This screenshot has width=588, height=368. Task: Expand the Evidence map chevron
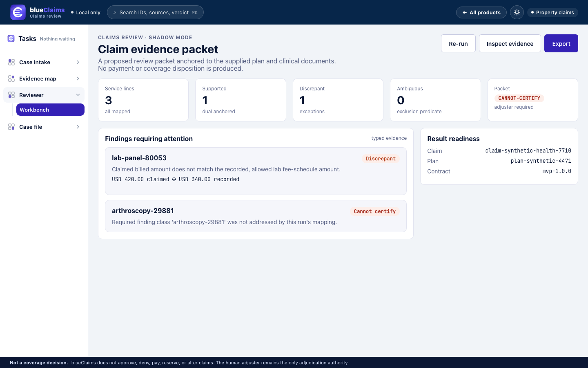coord(78,79)
